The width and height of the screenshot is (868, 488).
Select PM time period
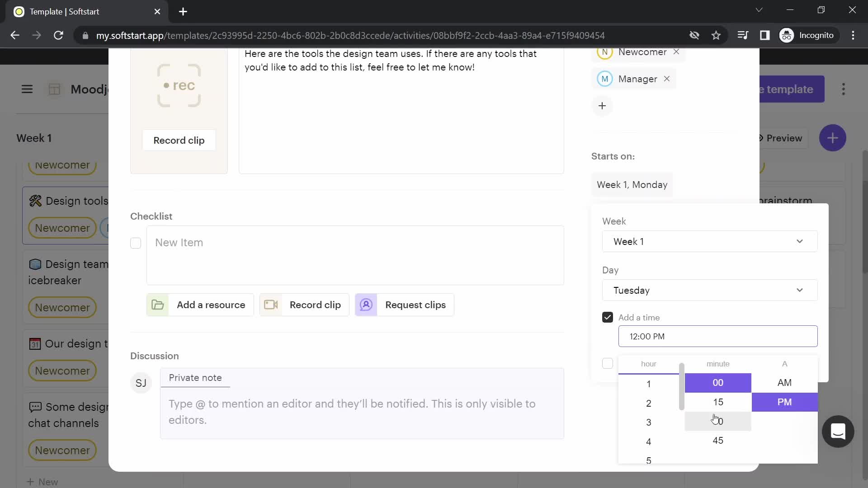point(784,402)
